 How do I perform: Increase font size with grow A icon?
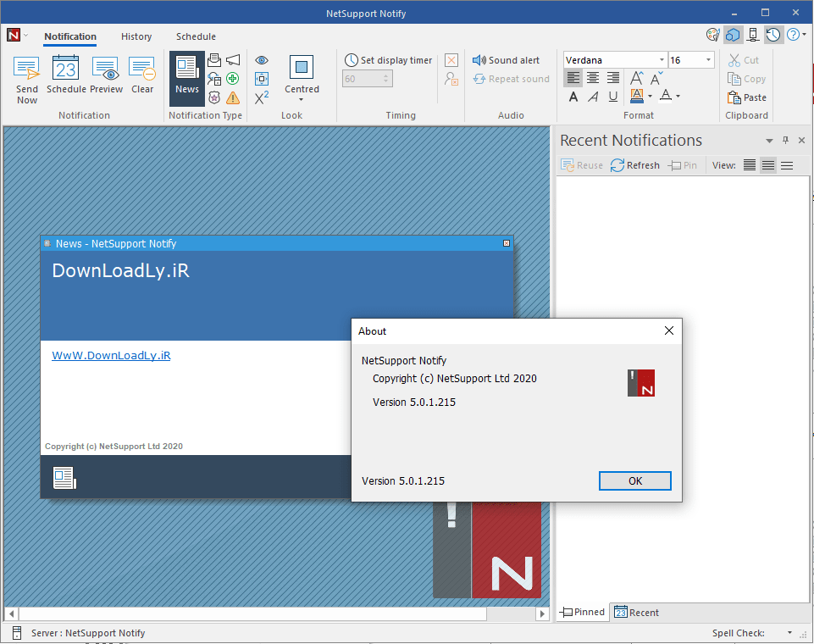coord(636,78)
